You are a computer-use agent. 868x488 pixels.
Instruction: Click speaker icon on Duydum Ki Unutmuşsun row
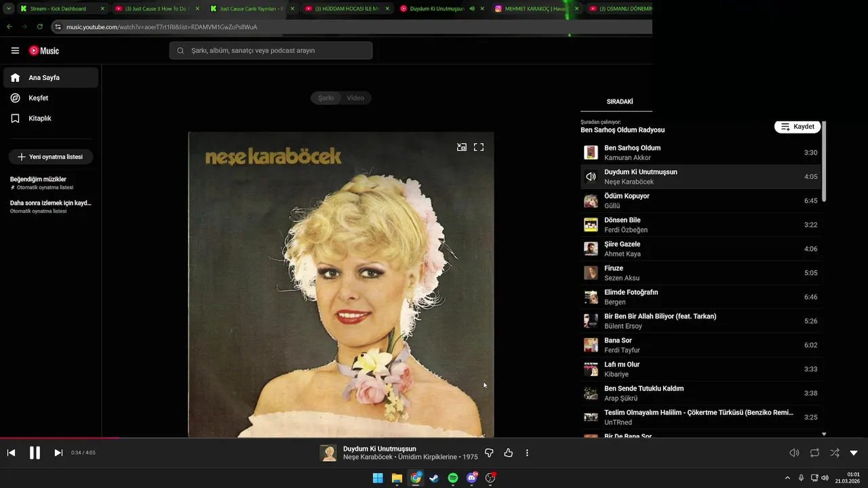[591, 177]
